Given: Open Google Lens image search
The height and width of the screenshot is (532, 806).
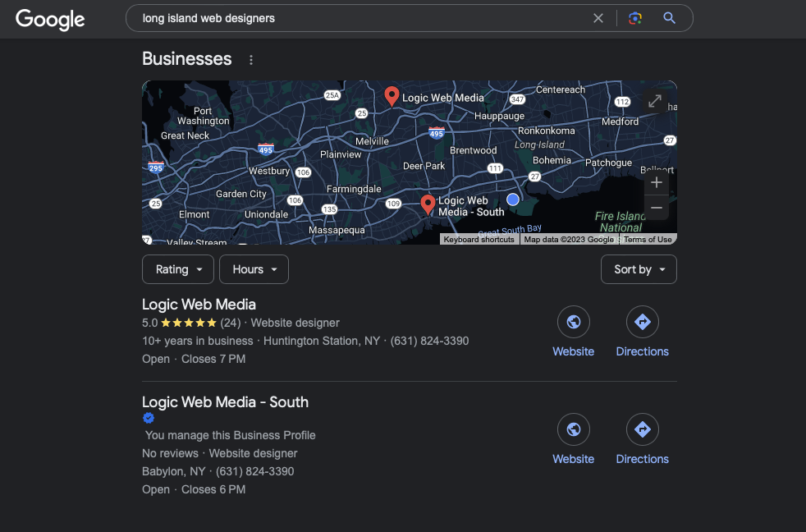Looking at the screenshot, I should point(634,17).
